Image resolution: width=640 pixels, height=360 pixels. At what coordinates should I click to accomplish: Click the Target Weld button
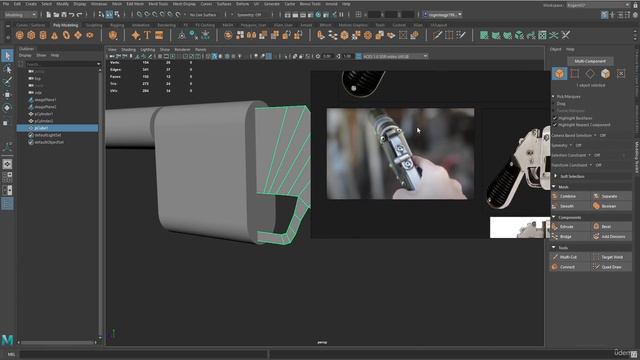point(611,257)
